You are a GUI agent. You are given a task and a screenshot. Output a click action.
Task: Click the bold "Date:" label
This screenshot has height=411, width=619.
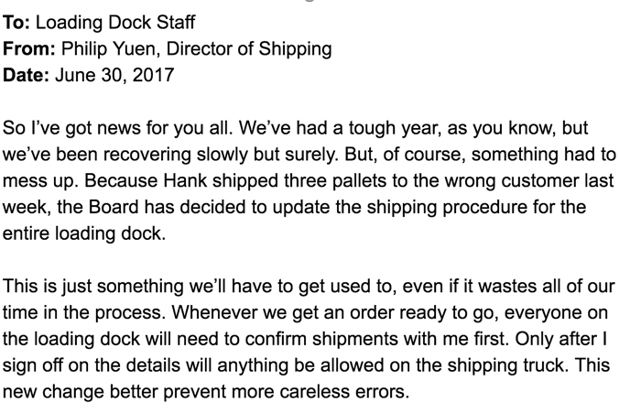[x=26, y=75]
